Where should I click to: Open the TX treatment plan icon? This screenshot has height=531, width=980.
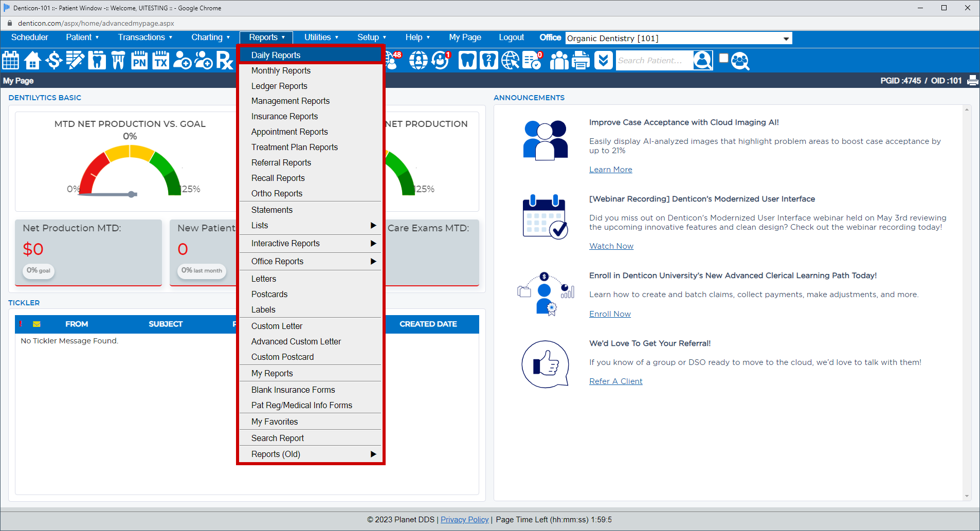coord(161,61)
